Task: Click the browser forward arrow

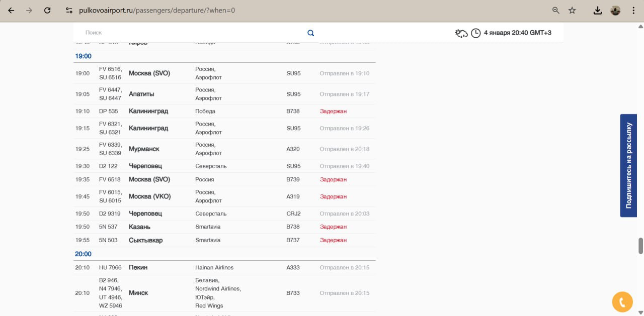Action: coord(29,10)
